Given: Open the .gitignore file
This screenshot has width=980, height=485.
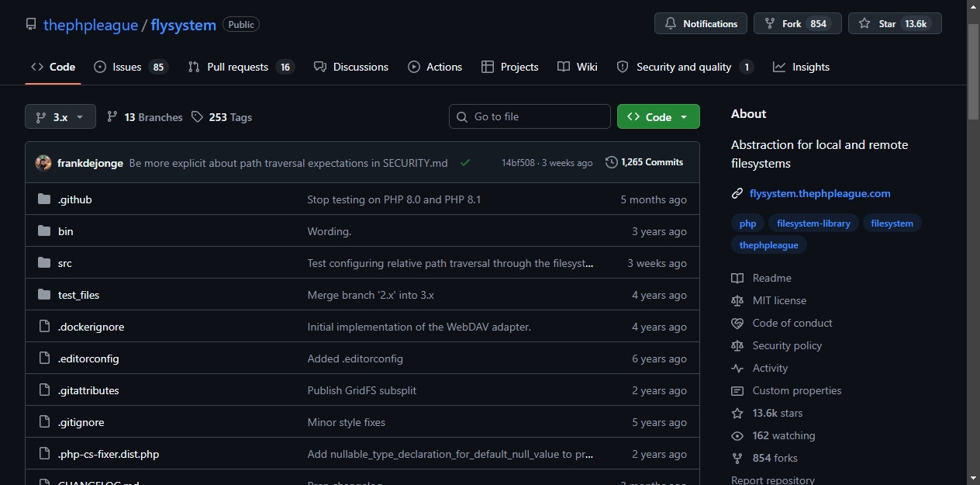Looking at the screenshot, I should [x=81, y=422].
